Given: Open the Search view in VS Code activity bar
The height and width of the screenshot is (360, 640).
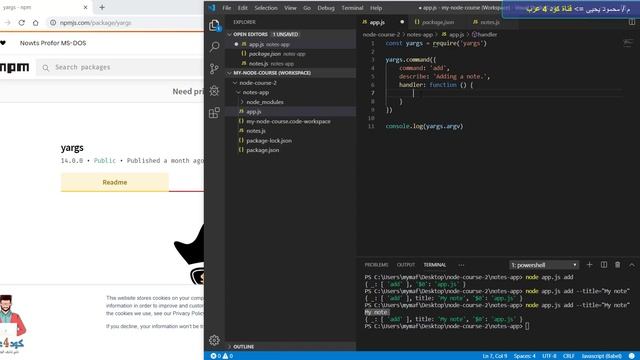Looking at the screenshot, I should pyautogui.click(x=214, y=47).
